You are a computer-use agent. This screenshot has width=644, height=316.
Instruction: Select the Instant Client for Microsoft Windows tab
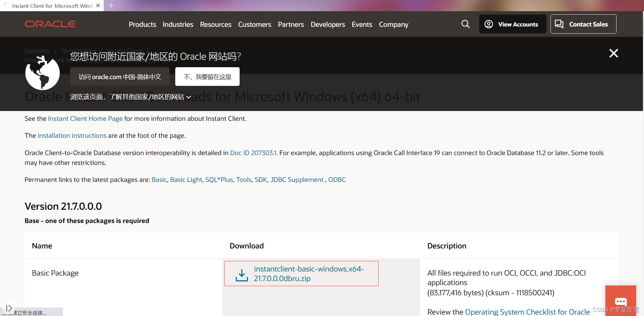(52, 6)
